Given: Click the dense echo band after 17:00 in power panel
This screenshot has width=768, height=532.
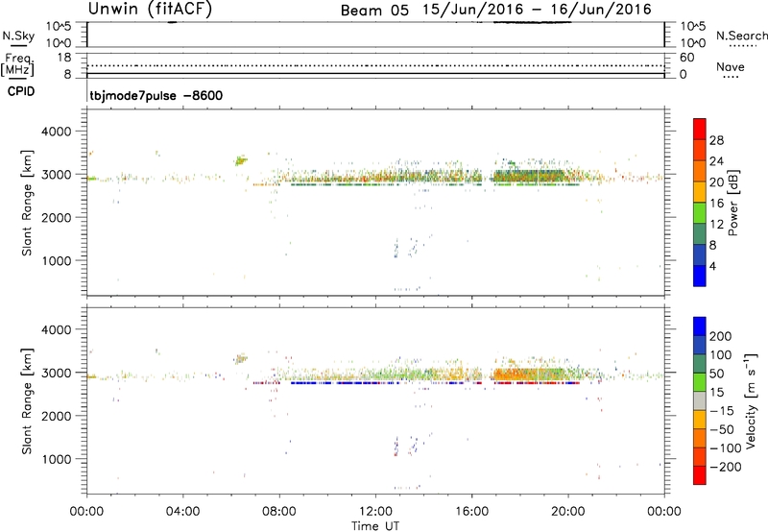Looking at the screenshot, I should [529, 177].
